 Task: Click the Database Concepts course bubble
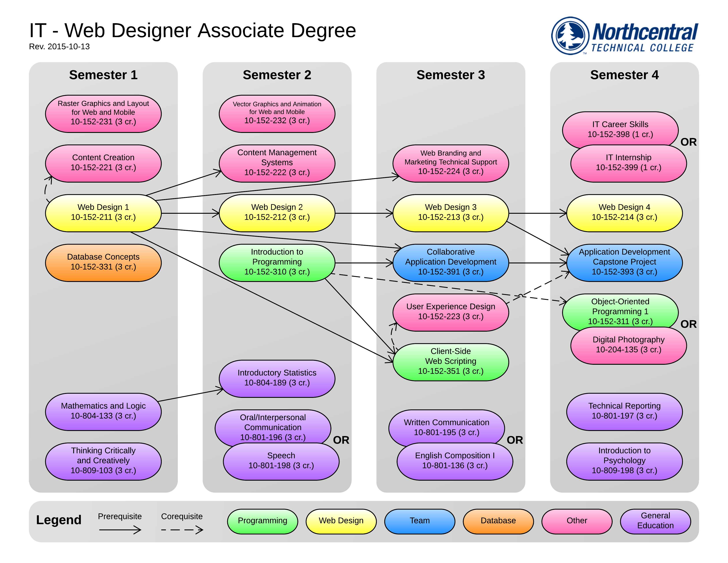pyautogui.click(x=103, y=263)
